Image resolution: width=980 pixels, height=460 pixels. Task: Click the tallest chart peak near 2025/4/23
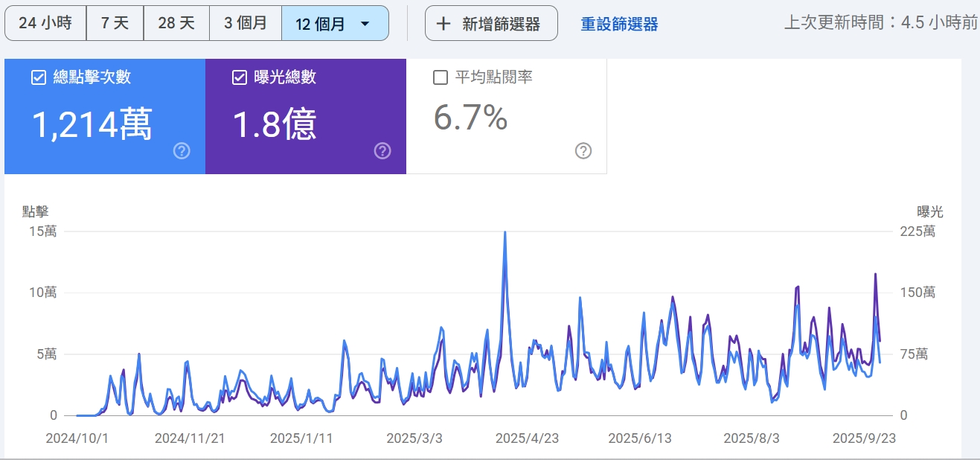point(505,233)
